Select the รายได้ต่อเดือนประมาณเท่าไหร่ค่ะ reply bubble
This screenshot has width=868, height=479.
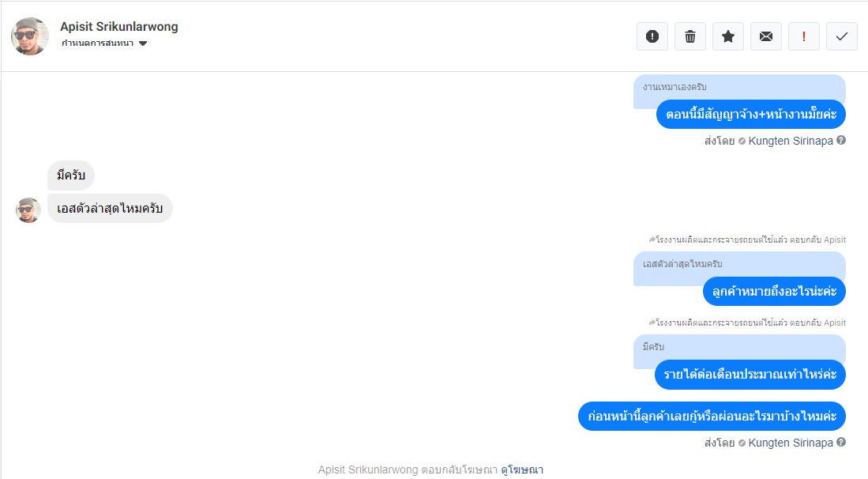point(750,375)
